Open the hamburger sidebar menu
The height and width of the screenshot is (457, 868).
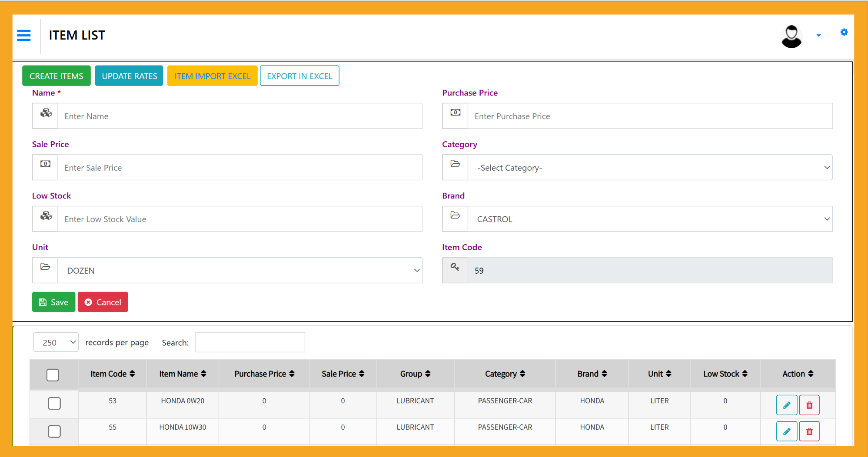[x=24, y=35]
